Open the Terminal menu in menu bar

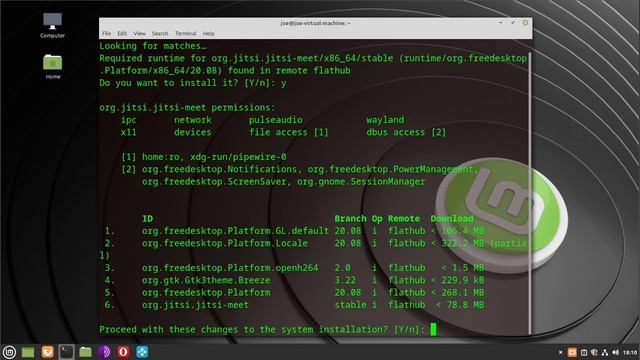pos(185,33)
